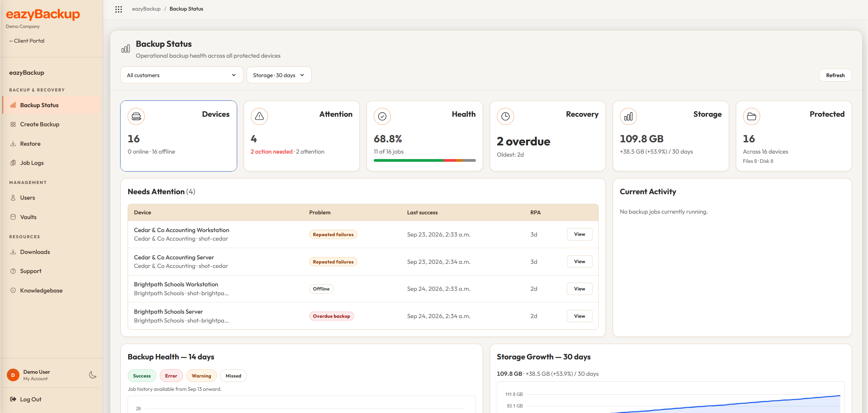Toggle the Warning filter chip

tap(201, 376)
